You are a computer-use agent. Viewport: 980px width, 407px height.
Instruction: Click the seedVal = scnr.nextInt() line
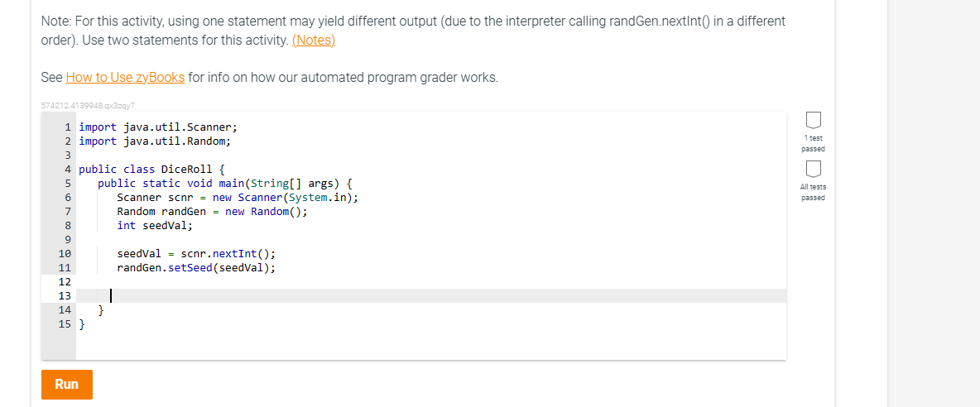pos(196,254)
